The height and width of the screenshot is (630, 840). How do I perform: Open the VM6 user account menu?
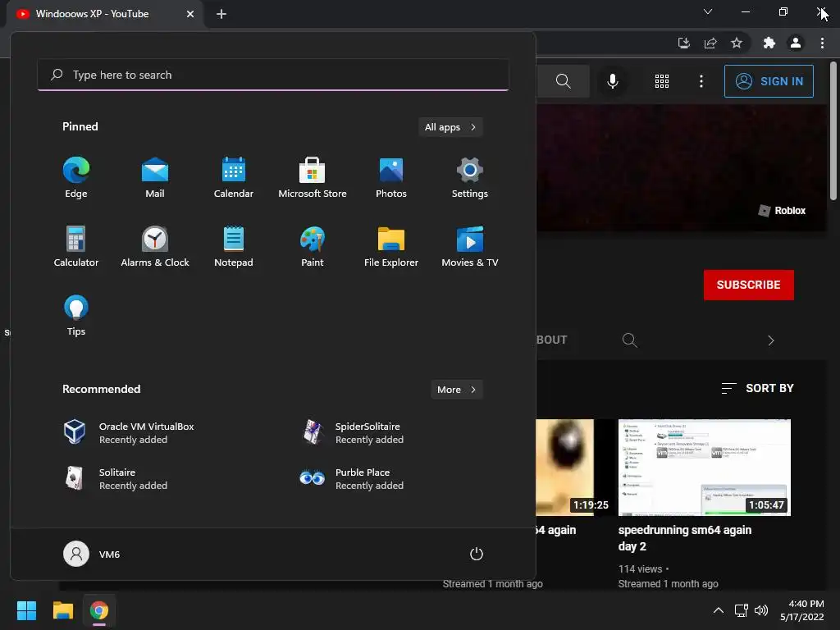(x=92, y=554)
